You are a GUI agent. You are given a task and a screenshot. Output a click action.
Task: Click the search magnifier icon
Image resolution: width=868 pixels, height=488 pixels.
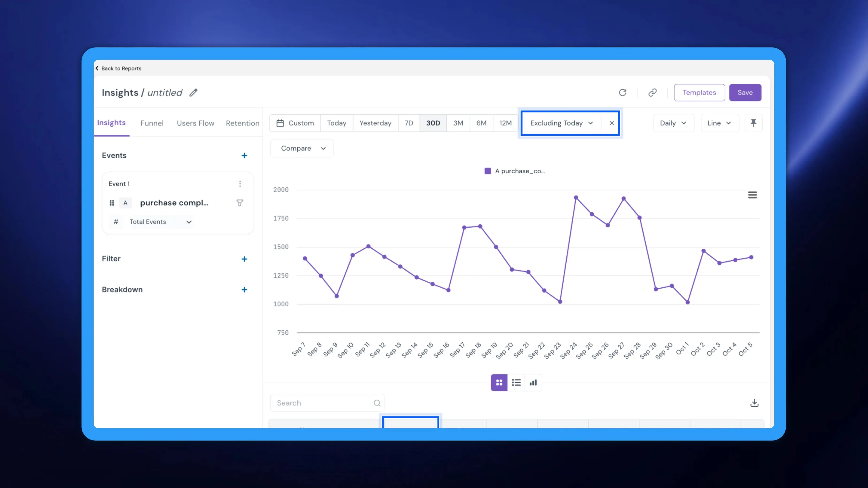coord(377,403)
